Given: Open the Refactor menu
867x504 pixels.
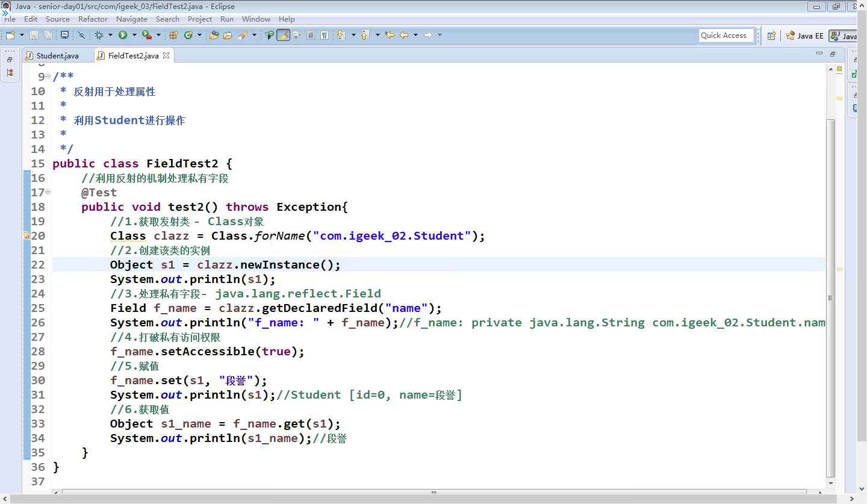Looking at the screenshot, I should [x=93, y=19].
